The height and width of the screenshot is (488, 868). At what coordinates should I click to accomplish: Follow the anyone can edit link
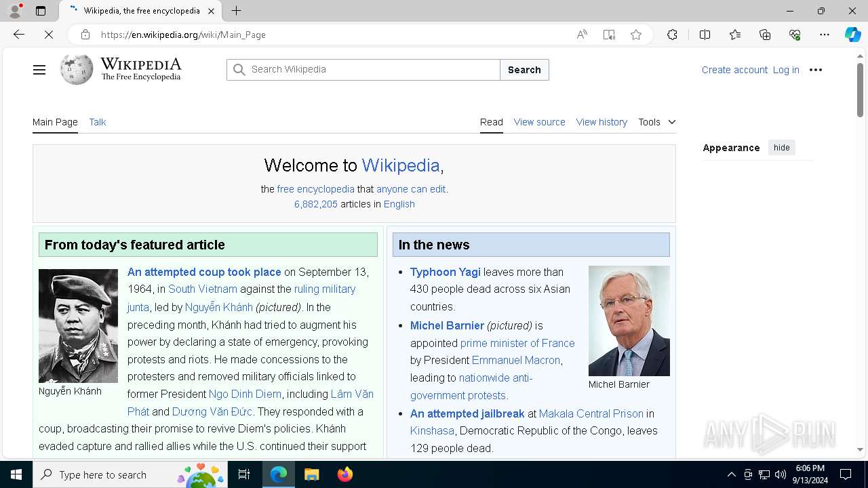coord(411,189)
